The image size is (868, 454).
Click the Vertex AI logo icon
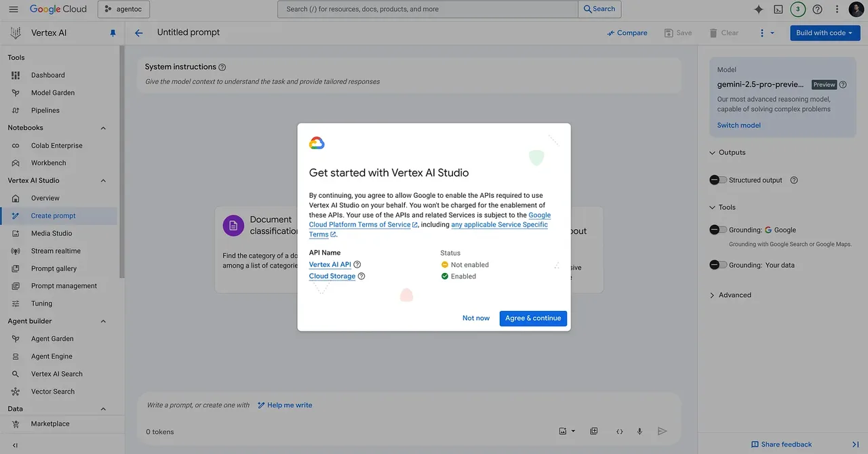tap(16, 33)
